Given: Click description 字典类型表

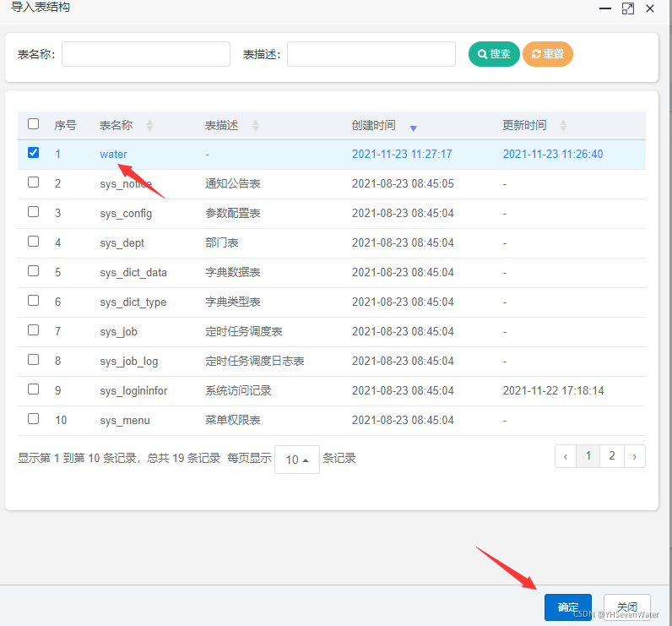Looking at the screenshot, I should pyautogui.click(x=233, y=302).
